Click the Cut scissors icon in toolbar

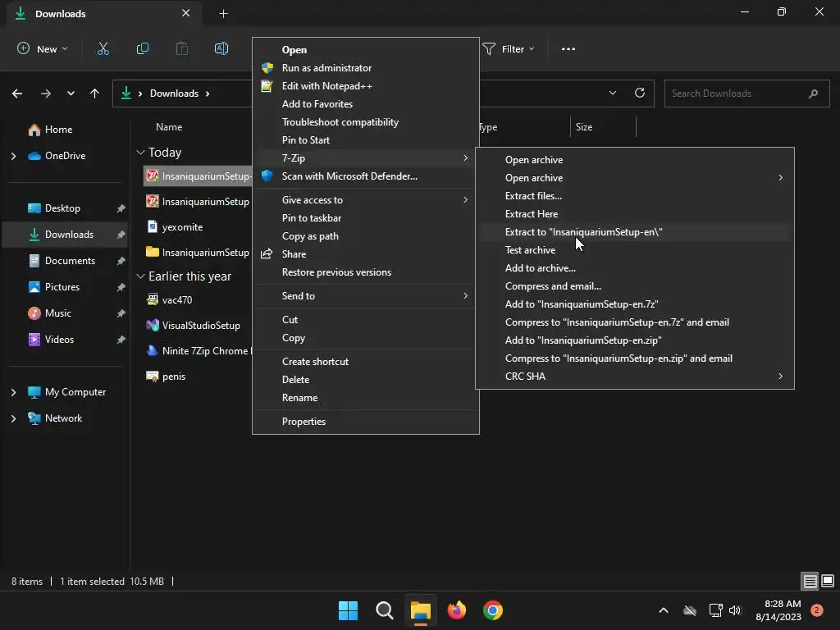click(x=103, y=48)
